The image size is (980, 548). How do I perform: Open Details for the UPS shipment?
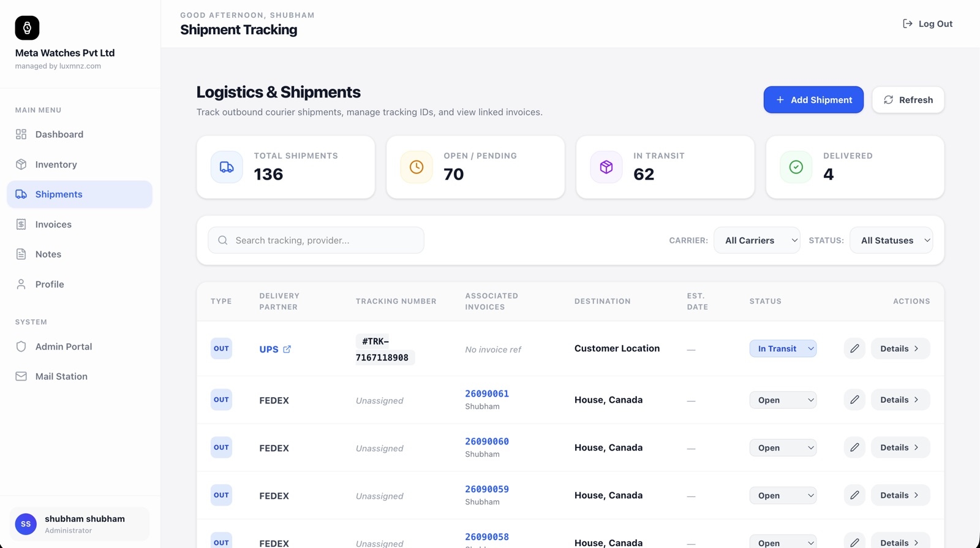pyautogui.click(x=900, y=348)
